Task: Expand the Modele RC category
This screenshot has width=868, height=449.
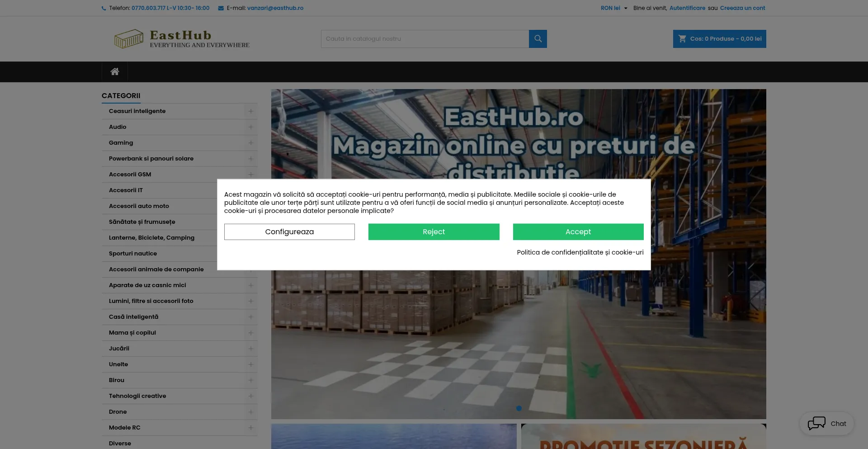Action: [250, 428]
